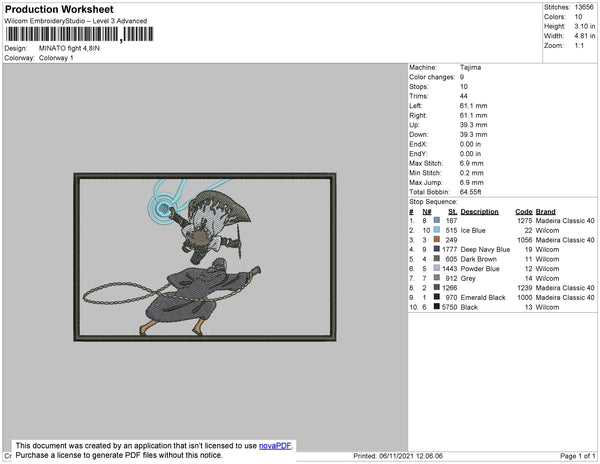This screenshot has height=464, width=600.
Task: Click the stitch count 1777
Action: tap(449, 249)
